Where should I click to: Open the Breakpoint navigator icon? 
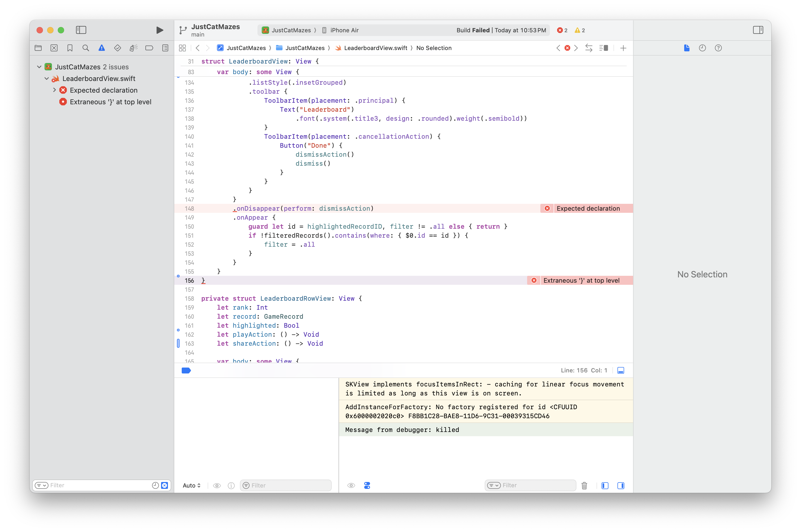pyautogui.click(x=149, y=48)
